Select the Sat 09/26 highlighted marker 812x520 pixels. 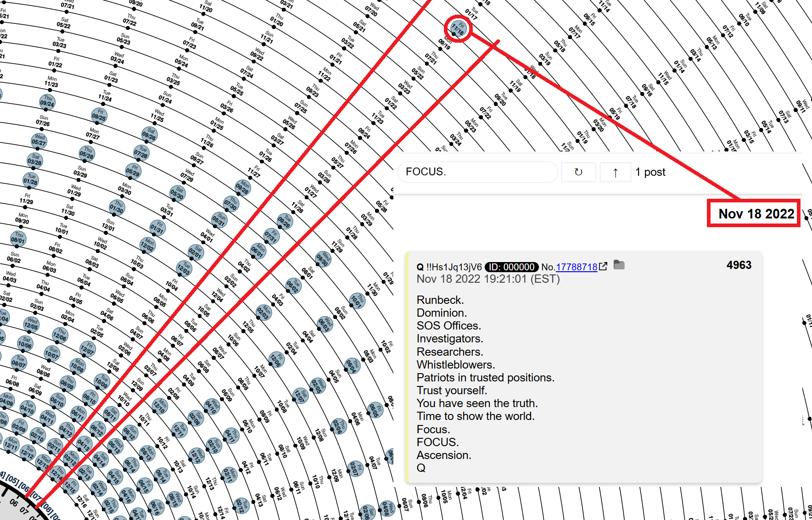(150, 134)
